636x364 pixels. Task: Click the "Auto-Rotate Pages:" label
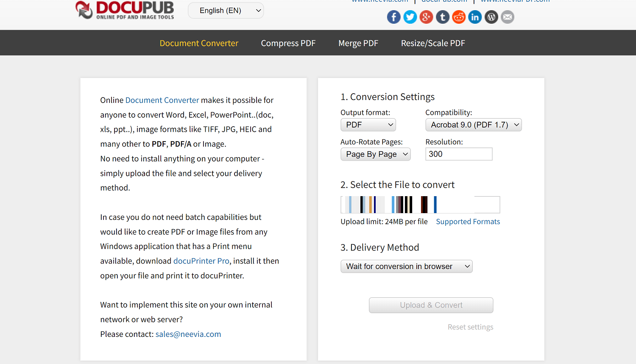[372, 142]
